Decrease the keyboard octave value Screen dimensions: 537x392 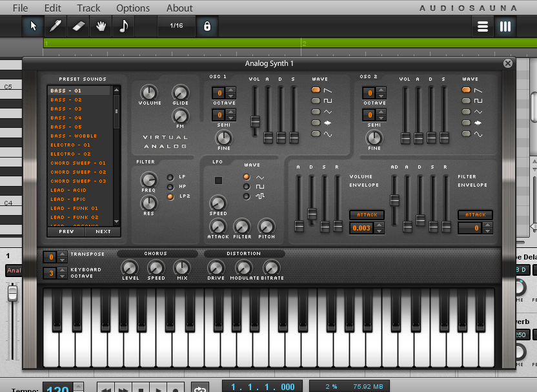point(62,276)
